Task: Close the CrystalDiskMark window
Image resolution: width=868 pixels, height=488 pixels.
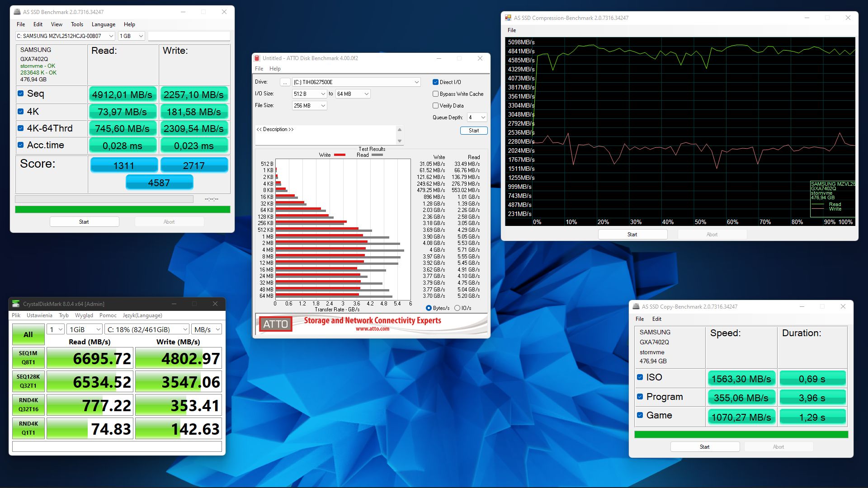Action: (x=215, y=304)
